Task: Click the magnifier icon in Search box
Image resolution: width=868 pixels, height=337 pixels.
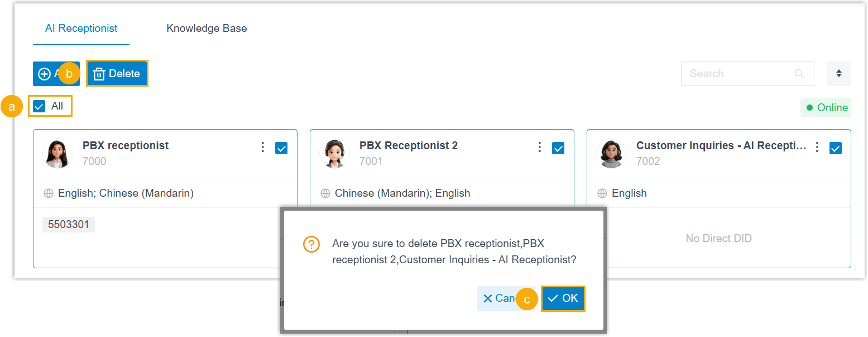Action: point(799,74)
